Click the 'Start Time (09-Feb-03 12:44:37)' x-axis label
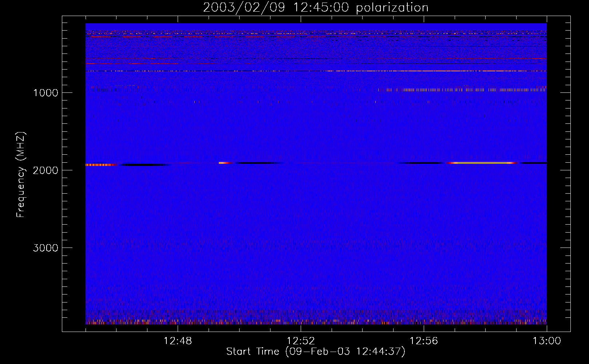The image size is (589, 364). (x=316, y=352)
